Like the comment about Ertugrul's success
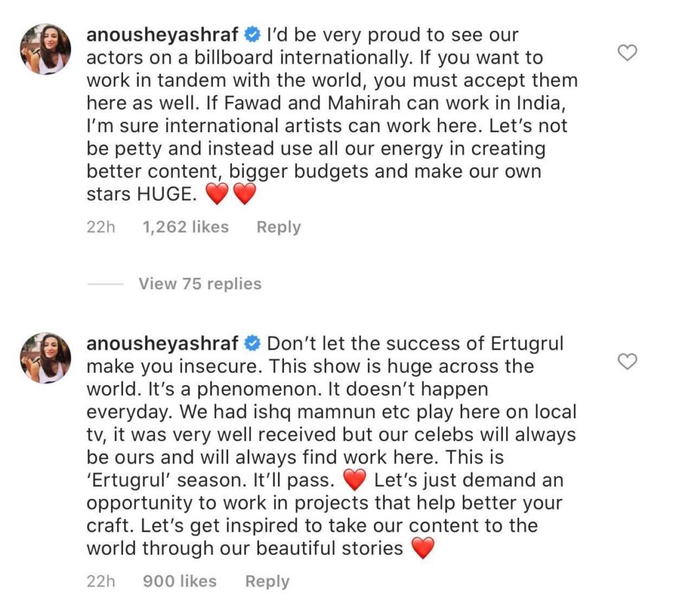Image resolution: width=673 pixels, height=616 pixels. (629, 361)
